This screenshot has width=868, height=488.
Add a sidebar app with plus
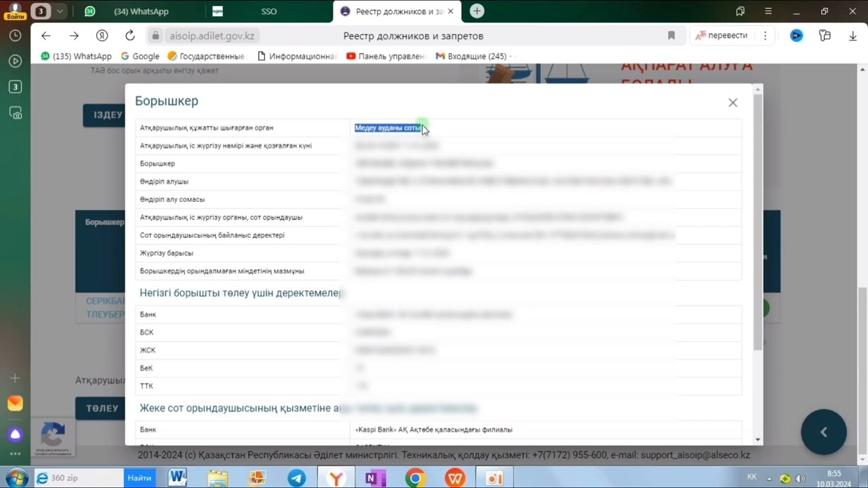15,378
